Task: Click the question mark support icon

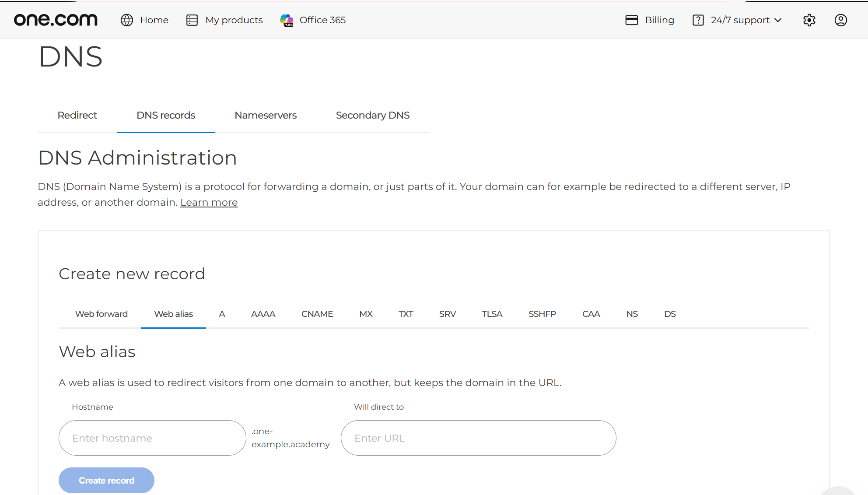Action: (698, 20)
